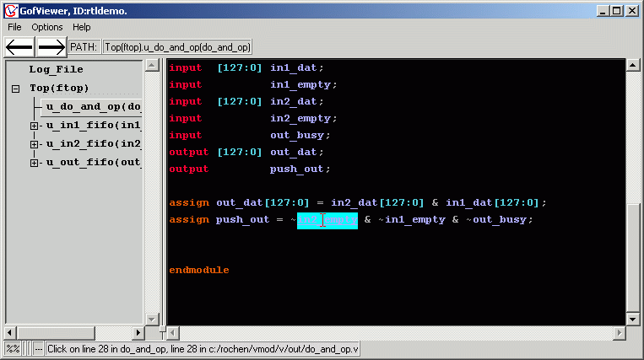The width and height of the screenshot is (644, 360).
Task: Click the endmodule keyword
Action: 199,270
